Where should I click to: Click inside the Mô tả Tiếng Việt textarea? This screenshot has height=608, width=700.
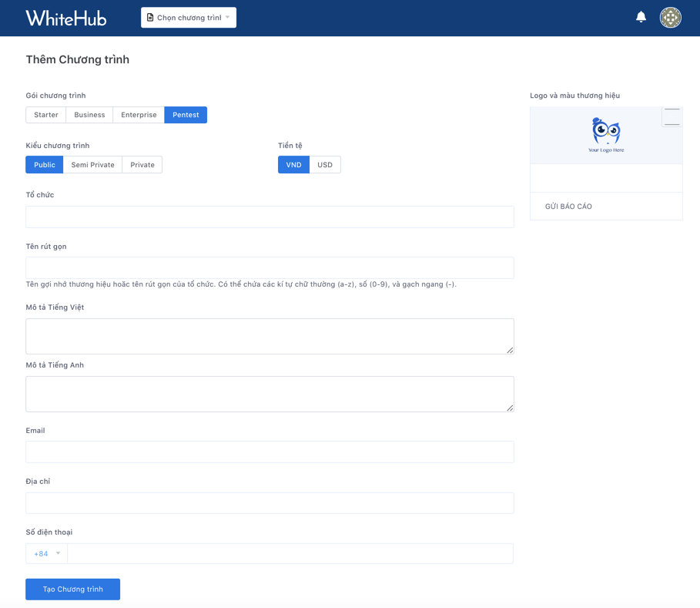pyautogui.click(x=270, y=335)
